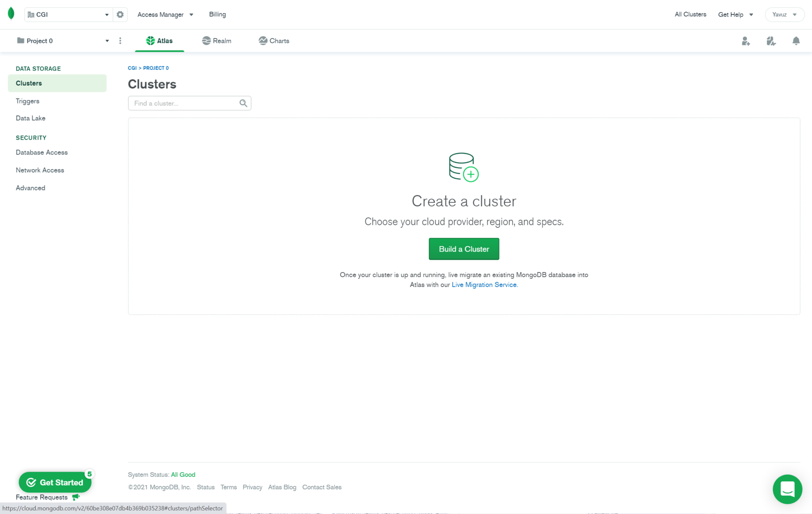Expand the Project 0 selector
Image resolution: width=812 pixels, height=514 pixels.
click(63, 41)
